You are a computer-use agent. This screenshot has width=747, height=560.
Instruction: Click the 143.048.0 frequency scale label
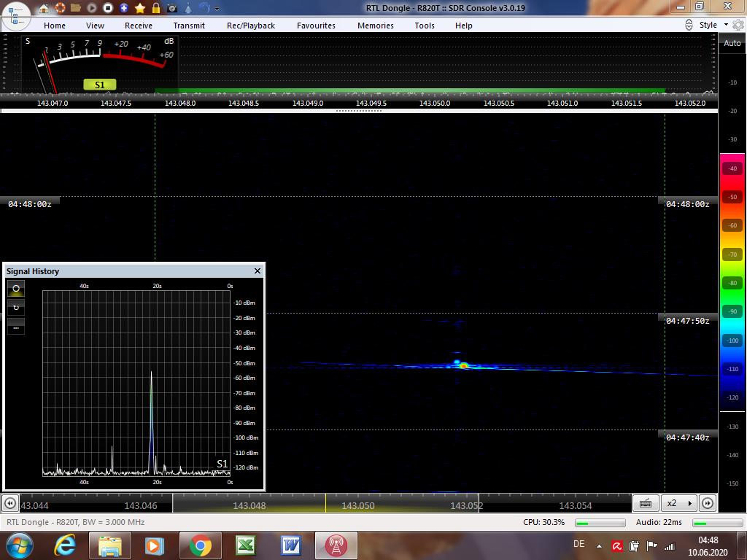(x=180, y=104)
